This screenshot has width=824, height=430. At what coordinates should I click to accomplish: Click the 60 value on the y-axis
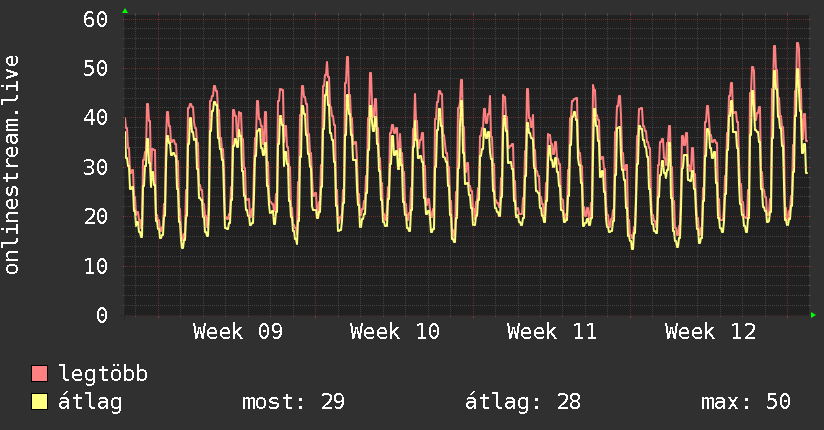(x=95, y=19)
